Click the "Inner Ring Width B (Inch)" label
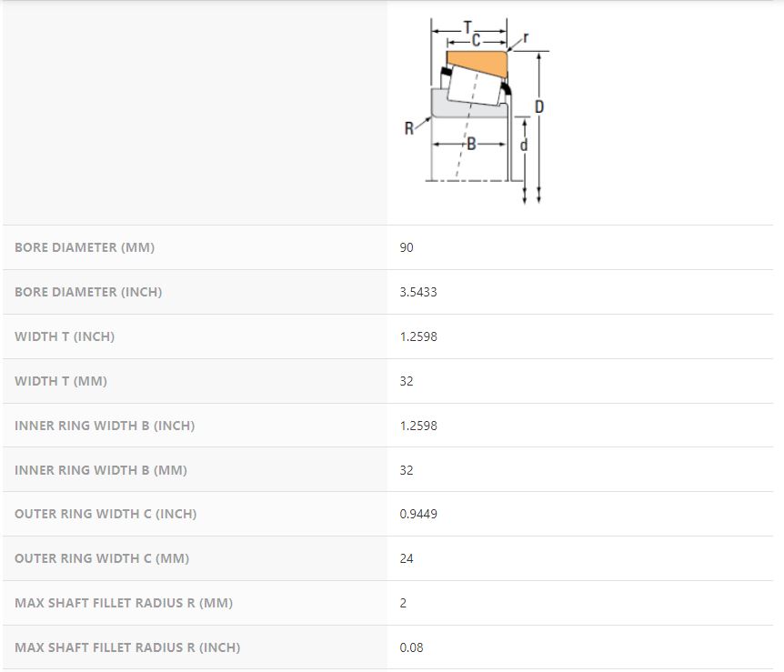 pos(105,426)
